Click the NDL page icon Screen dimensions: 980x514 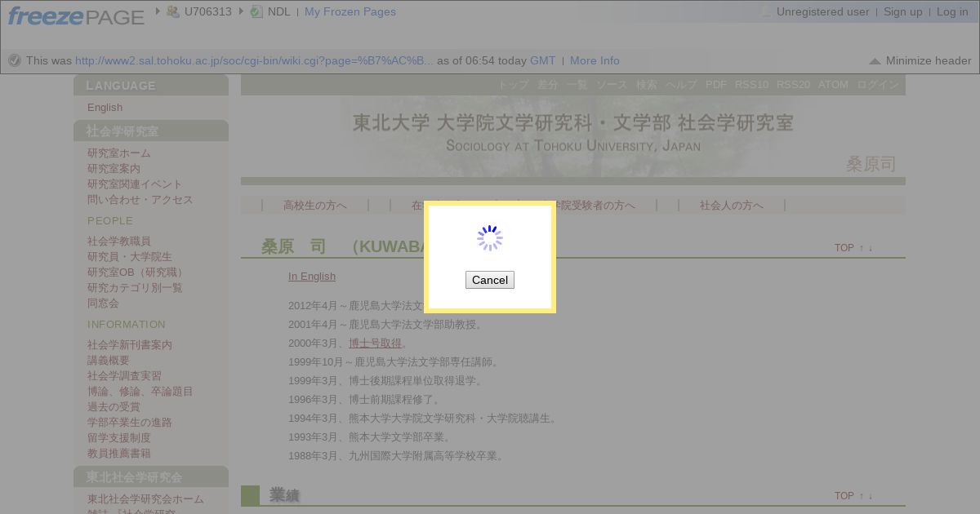coord(256,11)
